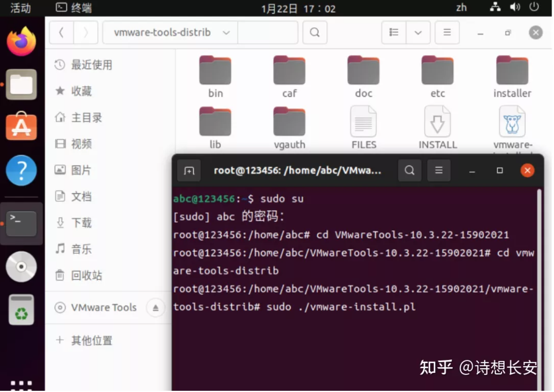Select the FILES text file

point(364,128)
